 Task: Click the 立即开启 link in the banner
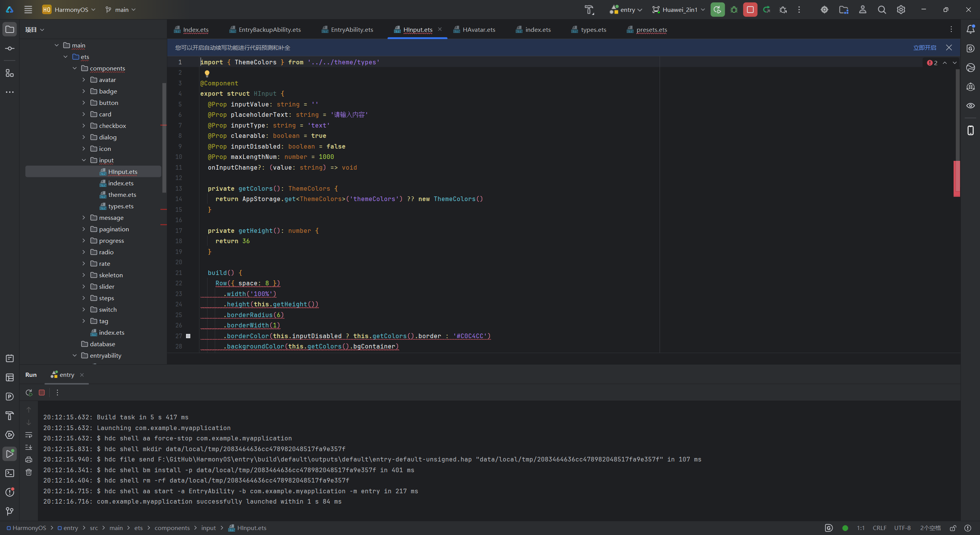(924, 47)
